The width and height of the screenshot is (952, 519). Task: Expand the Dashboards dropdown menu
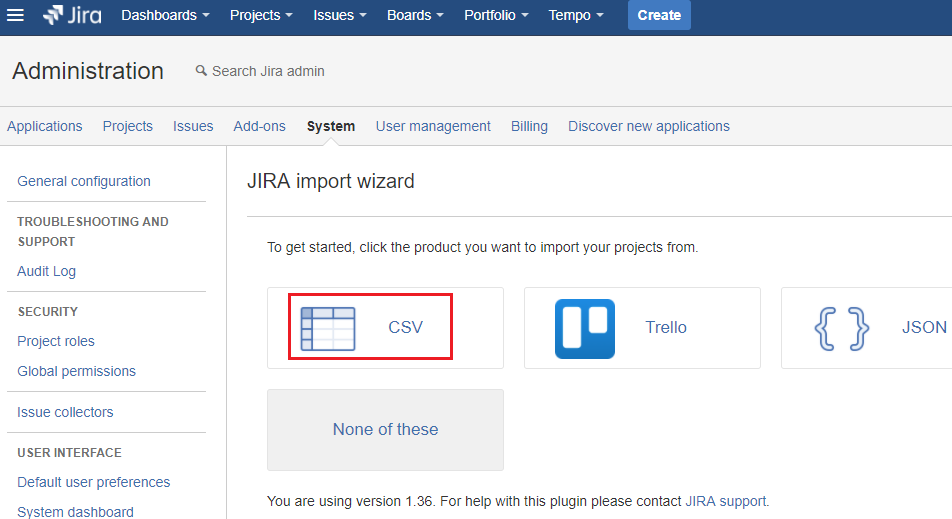point(165,15)
